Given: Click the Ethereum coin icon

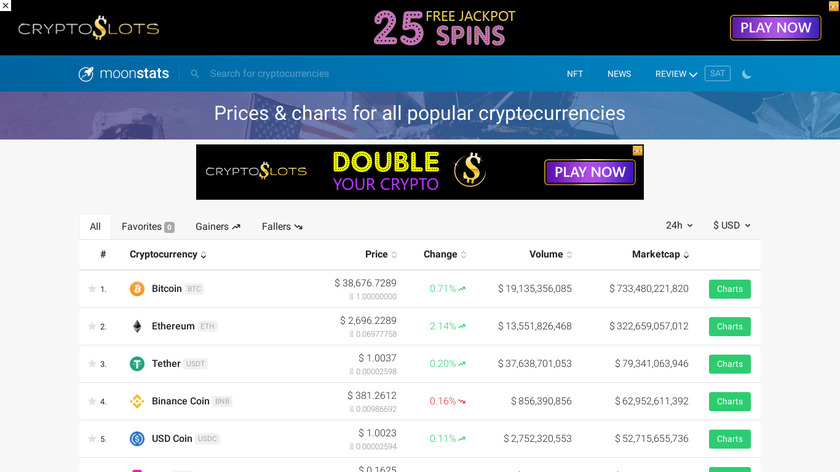Looking at the screenshot, I should pos(137,326).
